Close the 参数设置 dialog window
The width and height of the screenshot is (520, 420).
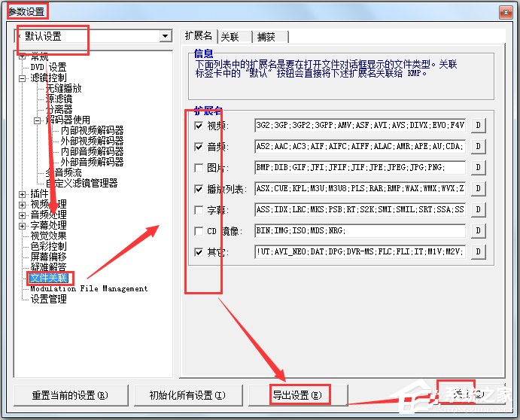click(506, 13)
